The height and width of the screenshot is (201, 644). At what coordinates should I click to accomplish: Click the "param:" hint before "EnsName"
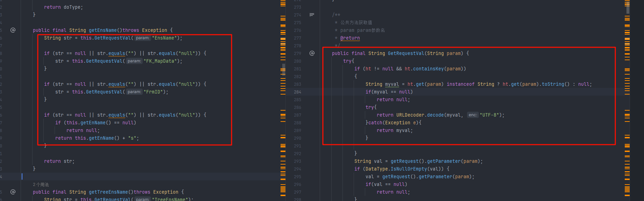(142, 38)
